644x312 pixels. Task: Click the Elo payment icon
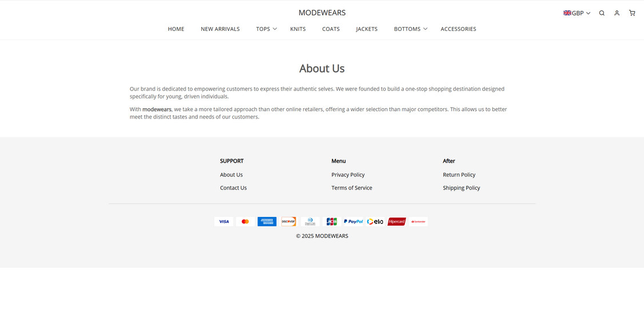pos(375,222)
